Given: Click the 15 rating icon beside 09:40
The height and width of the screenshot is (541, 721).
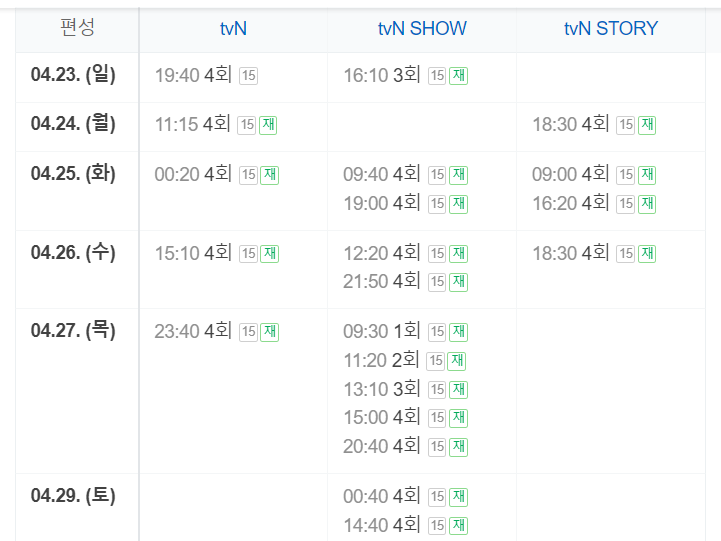Looking at the screenshot, I should 437,175.
